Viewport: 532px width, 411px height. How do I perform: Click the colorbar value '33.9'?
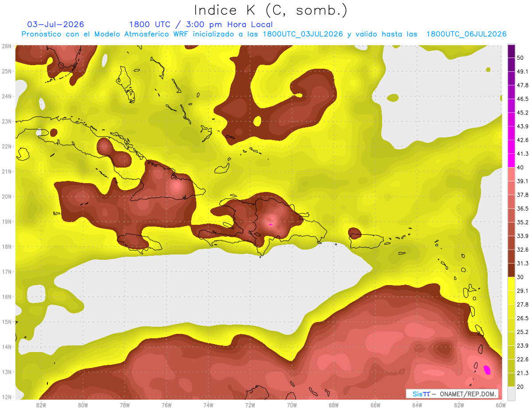[x=522, y=236]
